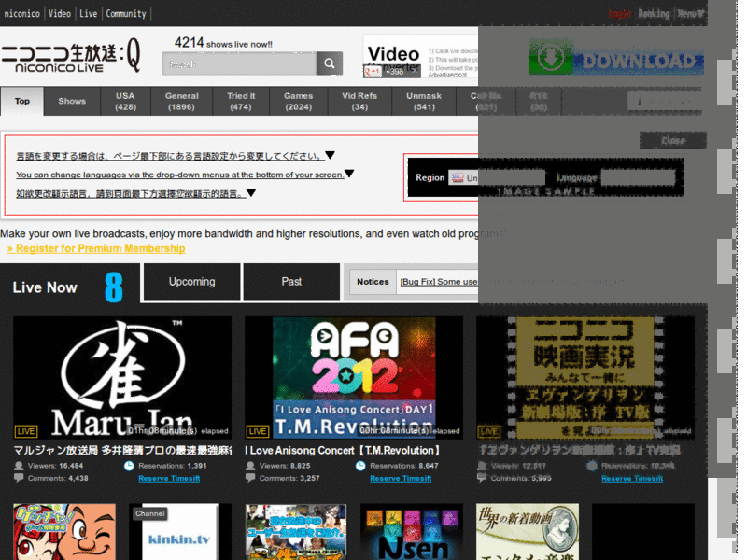Click the Video Converter advertisement
Viewport: 747px width, 560px height.
pos(421,56)
